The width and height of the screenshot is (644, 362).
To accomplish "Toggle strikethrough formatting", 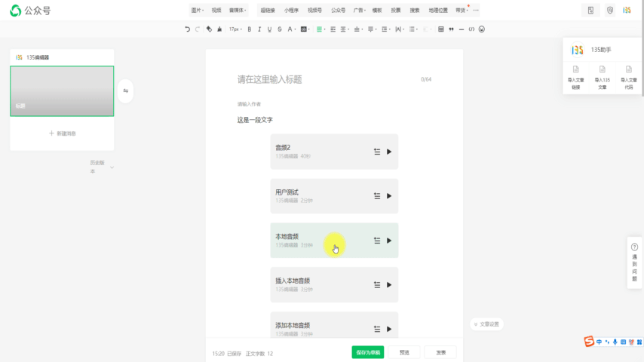I will tap(280, 29).
